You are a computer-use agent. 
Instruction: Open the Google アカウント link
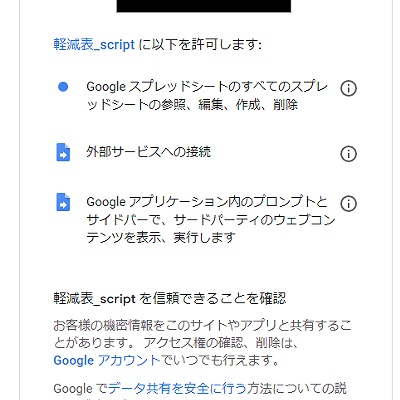coord(107,360)
